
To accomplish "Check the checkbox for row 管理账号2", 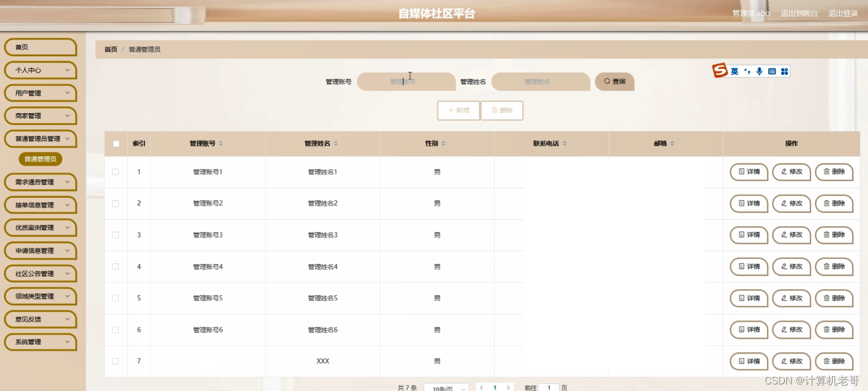I will (x=115, y=203).
